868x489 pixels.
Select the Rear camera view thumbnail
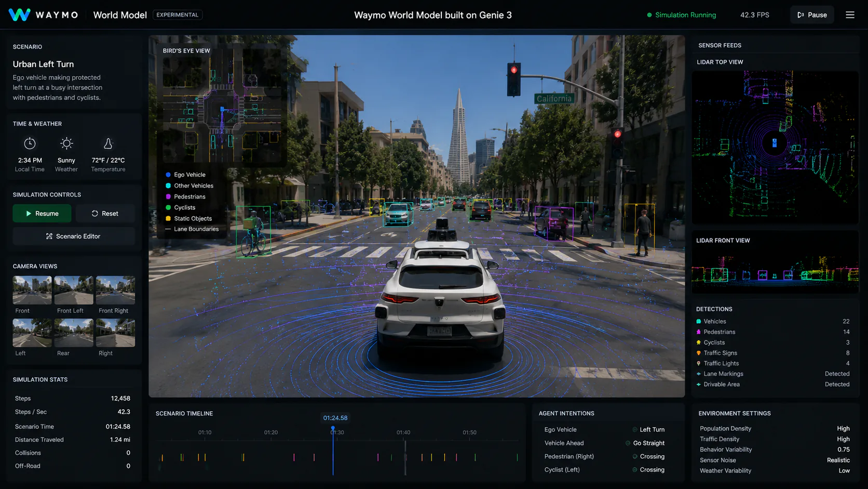74,333
